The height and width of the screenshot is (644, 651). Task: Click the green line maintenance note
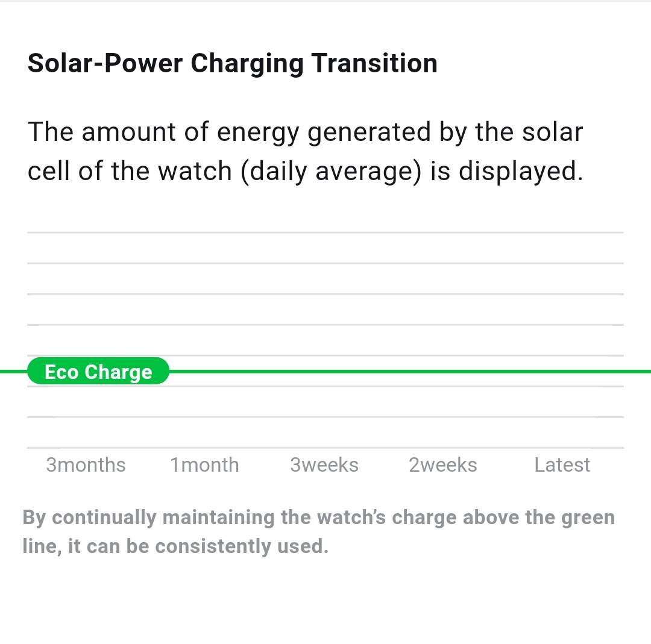click(318, 531)
